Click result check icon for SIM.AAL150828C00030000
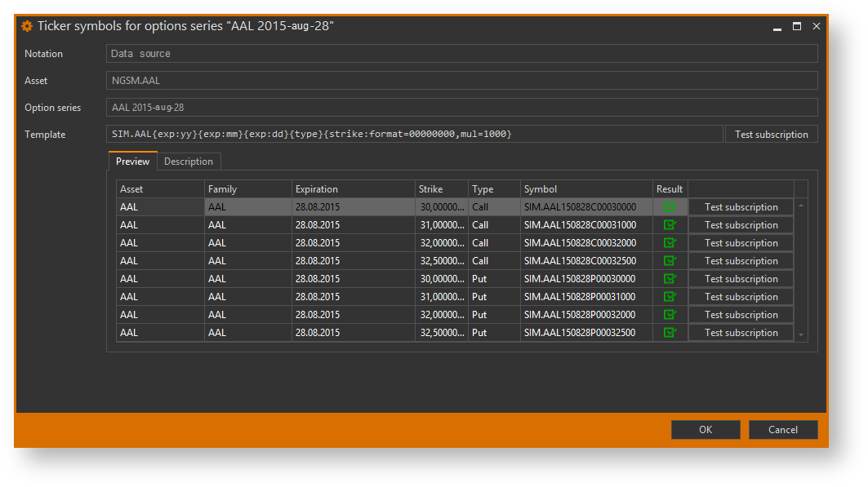 coord(670,206)
